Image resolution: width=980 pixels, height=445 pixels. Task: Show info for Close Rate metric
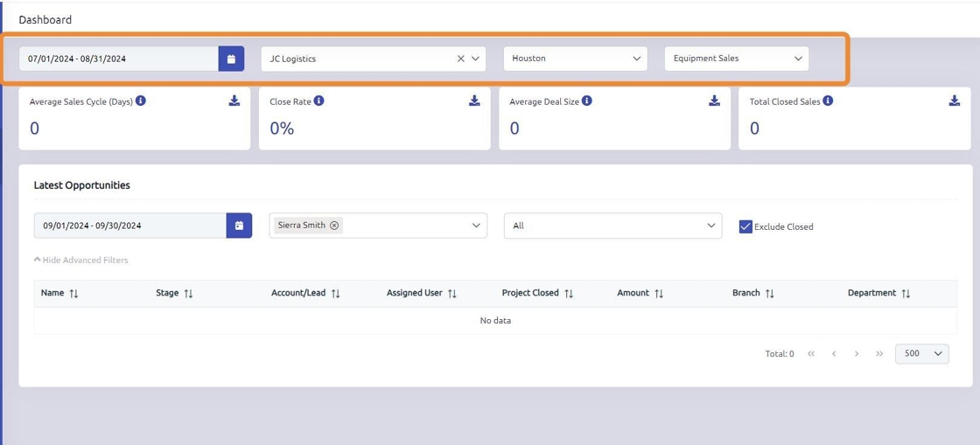(319, 101)
